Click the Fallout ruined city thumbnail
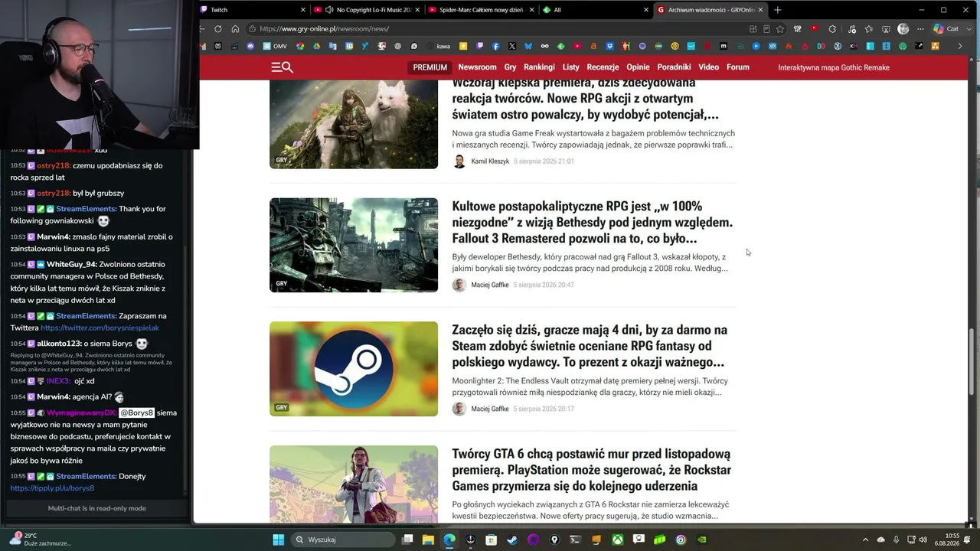This screenshot has width=980, height=551. point(354,245)
